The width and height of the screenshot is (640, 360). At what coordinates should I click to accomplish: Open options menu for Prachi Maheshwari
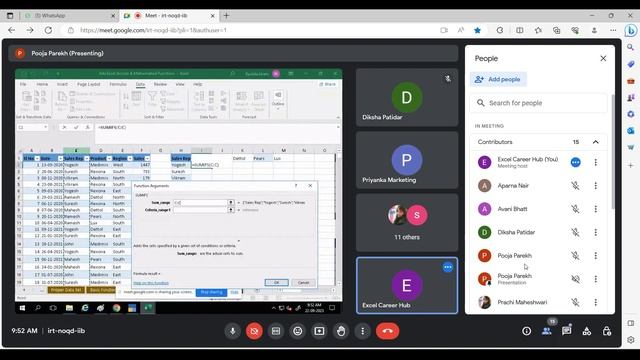pos(596,302)
